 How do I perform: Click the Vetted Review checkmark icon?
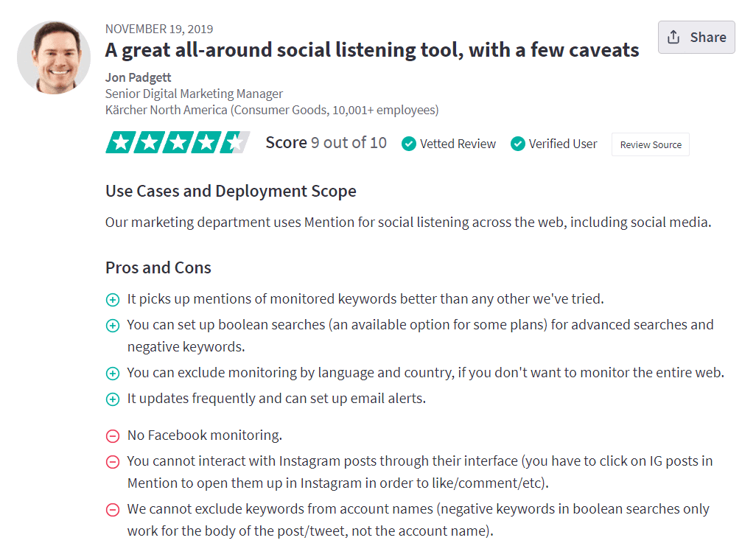click(409, 144)
